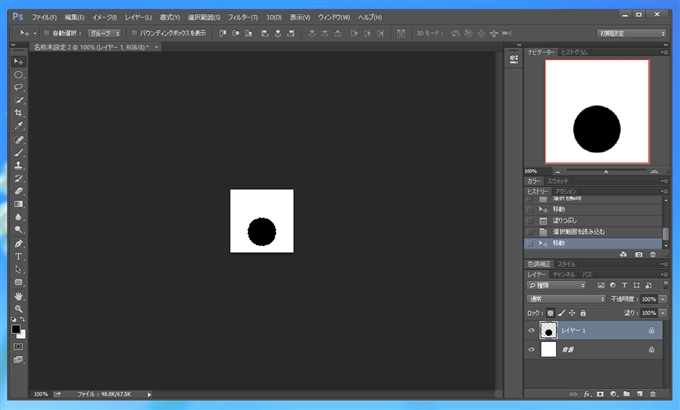Select the Clone Stamp tool
680x410 pixels.
(18, 165)
